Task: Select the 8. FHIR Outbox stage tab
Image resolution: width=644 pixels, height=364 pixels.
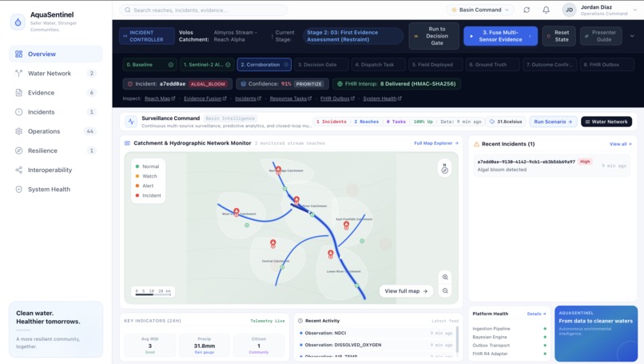Action: (607, 65)
